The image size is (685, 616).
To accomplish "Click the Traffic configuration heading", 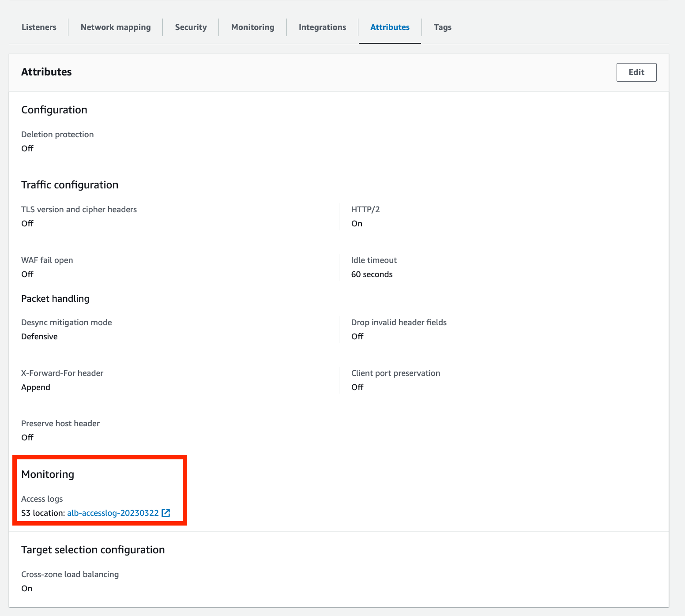I will (70, 184).
